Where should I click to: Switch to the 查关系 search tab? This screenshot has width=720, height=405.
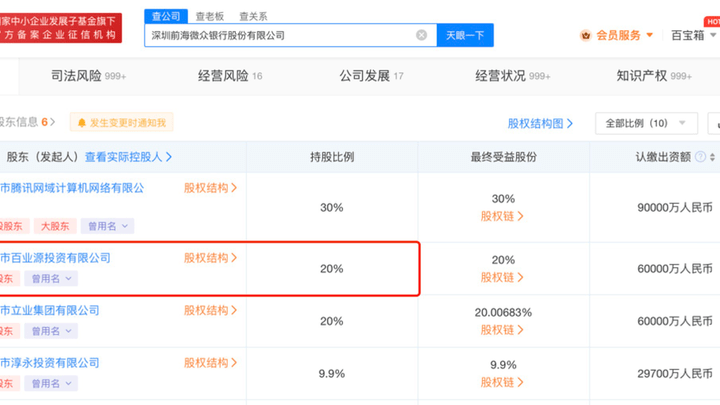click(x=253, y=17)
